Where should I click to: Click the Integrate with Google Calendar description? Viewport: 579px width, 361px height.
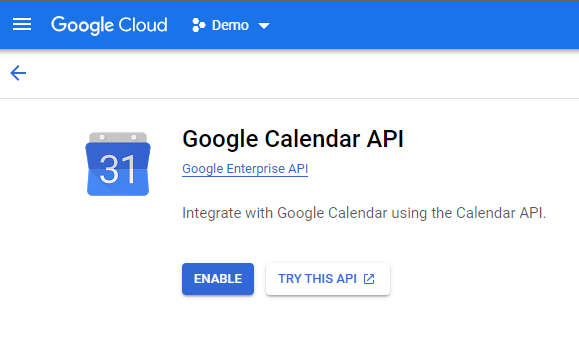364,213
